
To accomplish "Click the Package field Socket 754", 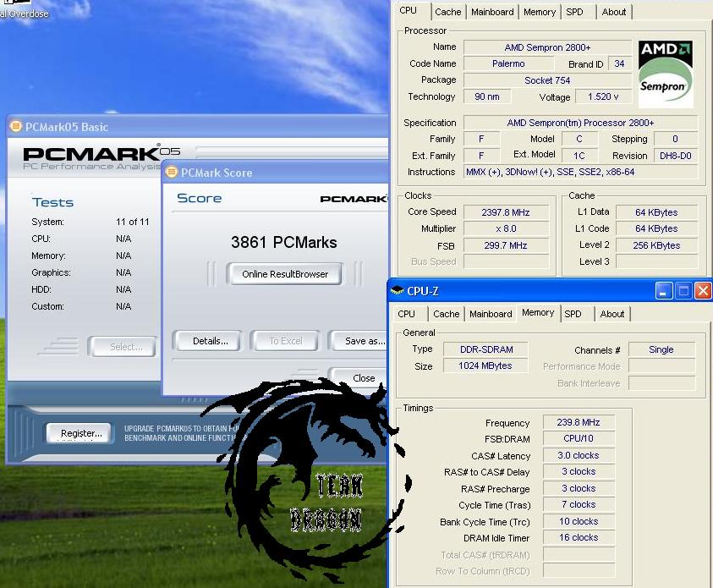I will [547, 80].
